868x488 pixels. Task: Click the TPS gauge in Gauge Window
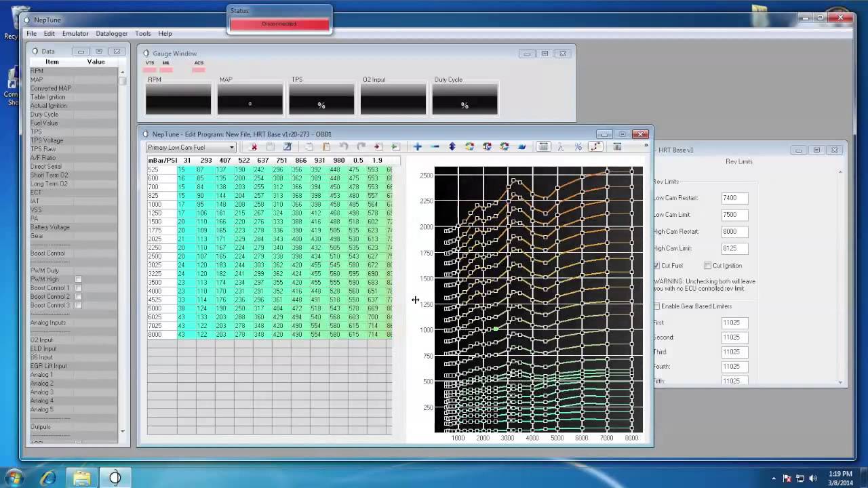click(x=321, y=100)
